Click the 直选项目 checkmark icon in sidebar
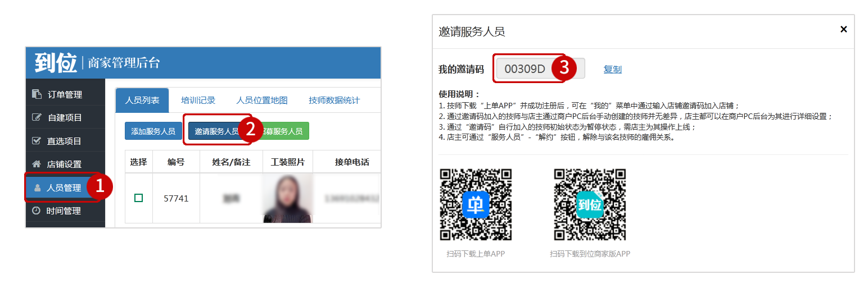This screenshot has width=868, height=288. click(x=37, y=140)
